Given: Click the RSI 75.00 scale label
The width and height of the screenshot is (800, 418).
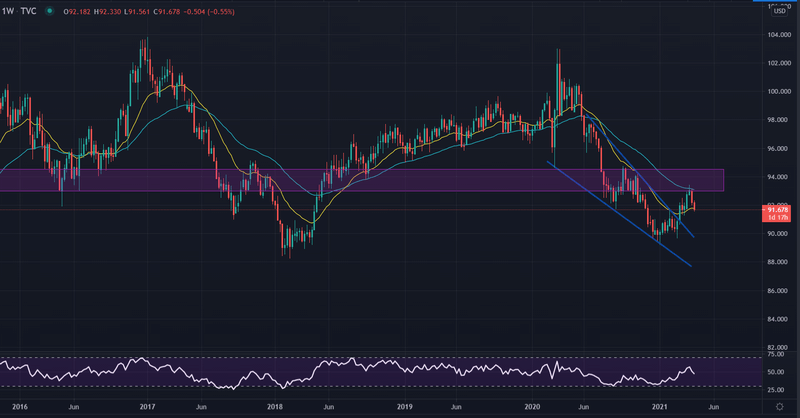Looking at the screenshot, I should click(776, 354).
